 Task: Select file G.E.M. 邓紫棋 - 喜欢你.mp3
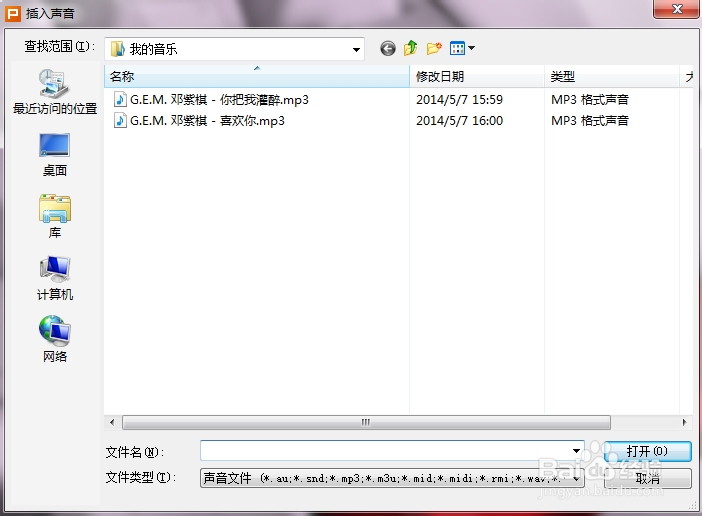pyautogui.click(x=207, y=120)
